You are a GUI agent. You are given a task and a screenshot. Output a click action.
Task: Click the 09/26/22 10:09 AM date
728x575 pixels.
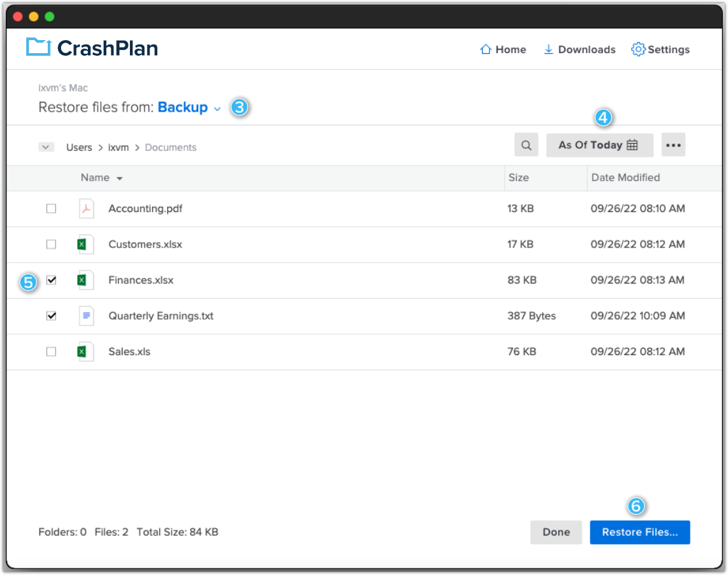[x=637, y=316]
